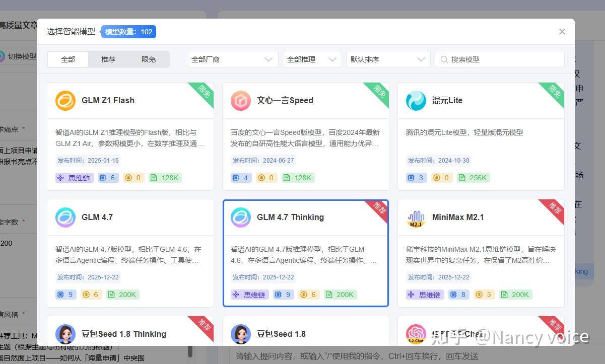
Task: Click 128K context tag on GLM Z1 Flash
Action: (x=165, y=178)
